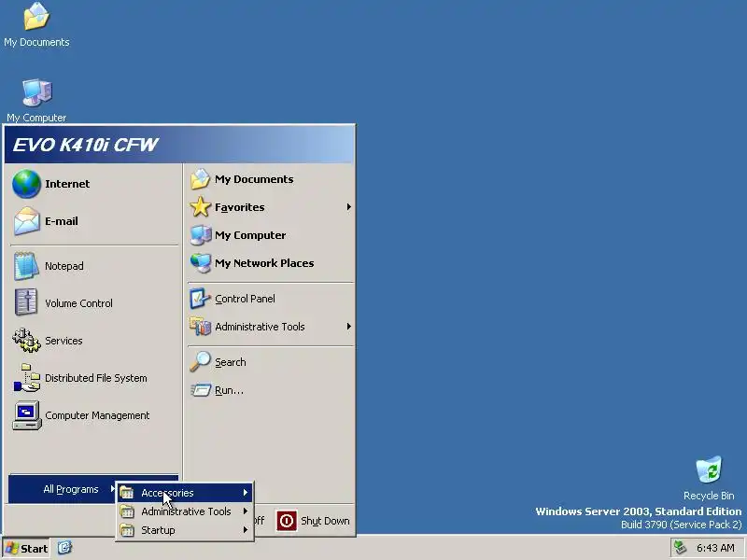Click the quick launch icon beside Start
This screenshot has width=747, height=560.
pyautogui.click(x=64, y=548)
